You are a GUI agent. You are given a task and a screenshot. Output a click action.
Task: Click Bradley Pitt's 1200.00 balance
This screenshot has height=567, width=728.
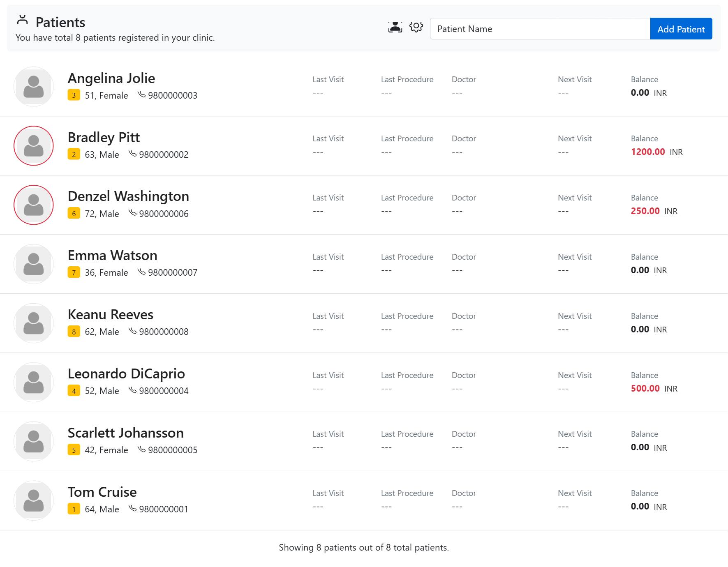[x=648, y=152]
